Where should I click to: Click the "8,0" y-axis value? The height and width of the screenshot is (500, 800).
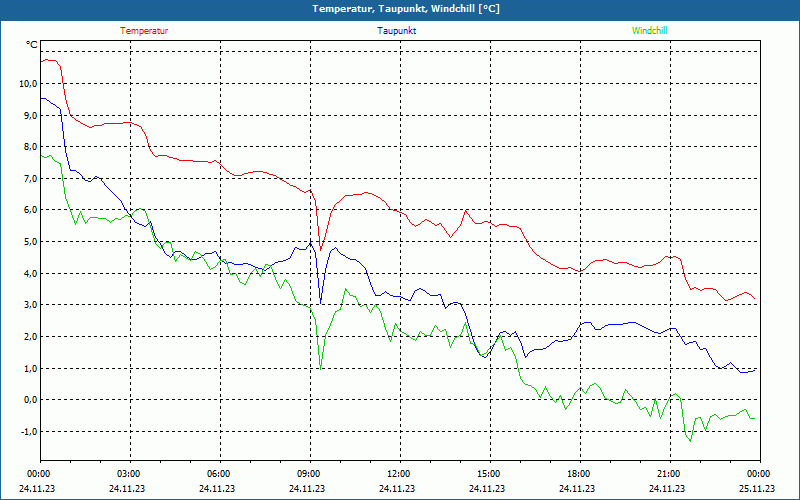(30, 147)
